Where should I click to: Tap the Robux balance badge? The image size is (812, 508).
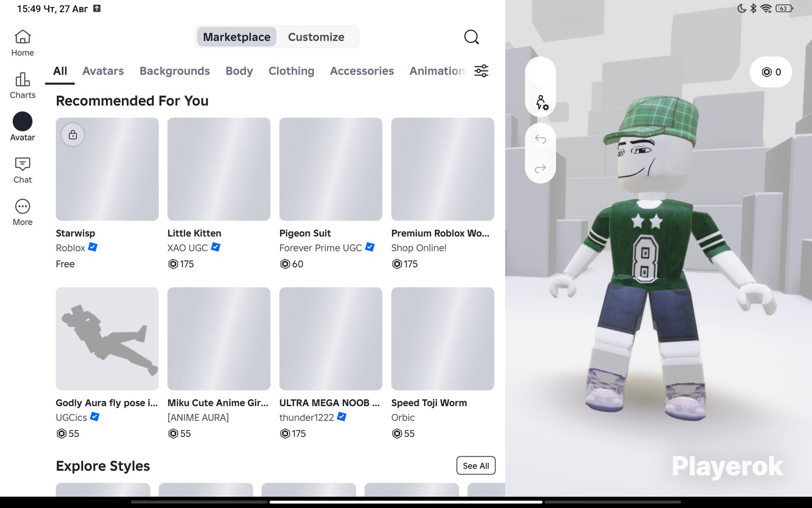pos(771,72)
